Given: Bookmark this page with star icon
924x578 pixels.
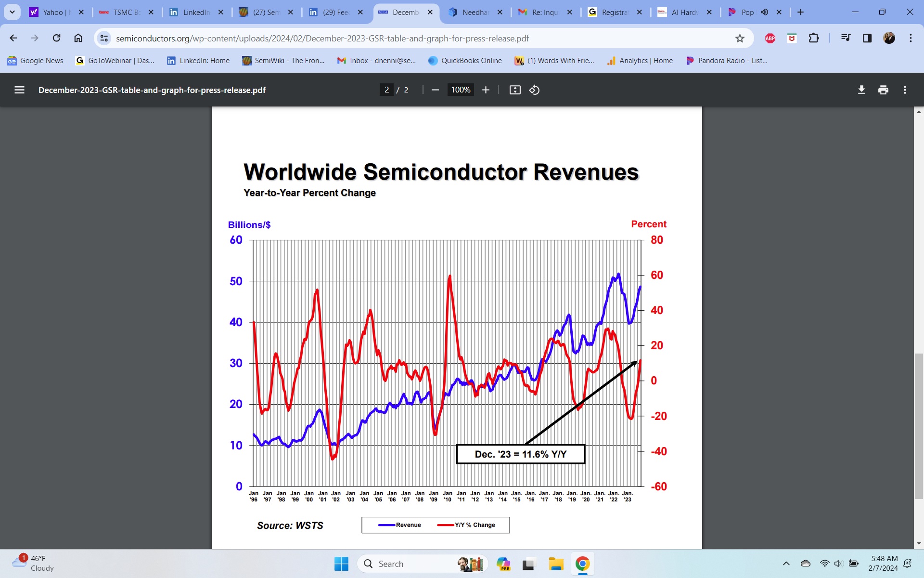Looking at the screenshot, I should (740, 38).
